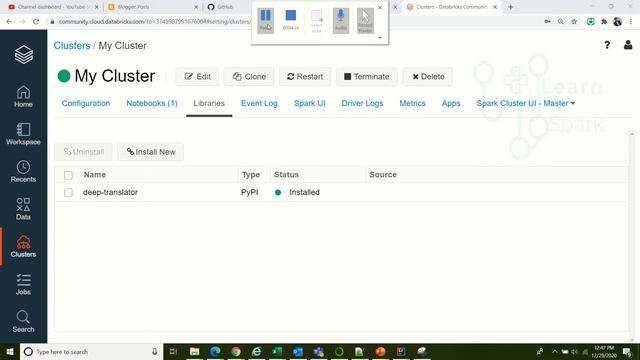Screen dimensions: 640x360
Task: Open a new browser tab
Action: click(x=511, y=7)
